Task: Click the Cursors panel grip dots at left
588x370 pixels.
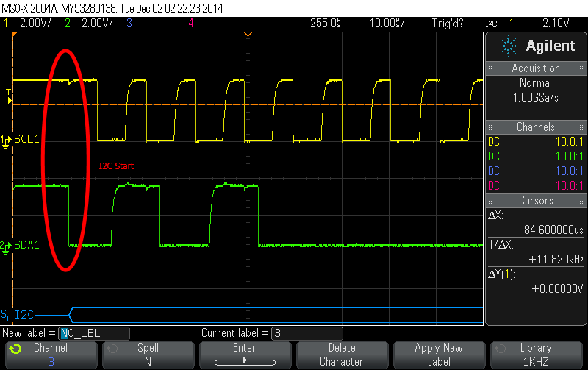Action: pos(490,201)
